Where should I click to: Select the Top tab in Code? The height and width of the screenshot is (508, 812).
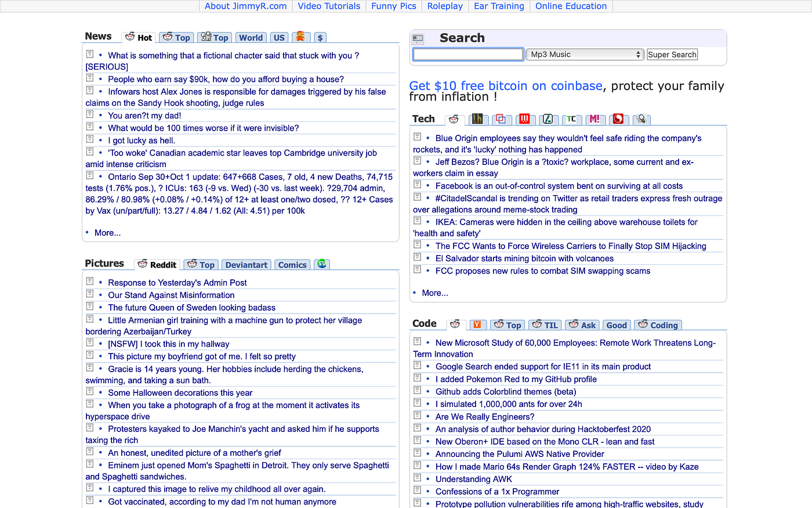pyautogui.click(x=507, y=325)
